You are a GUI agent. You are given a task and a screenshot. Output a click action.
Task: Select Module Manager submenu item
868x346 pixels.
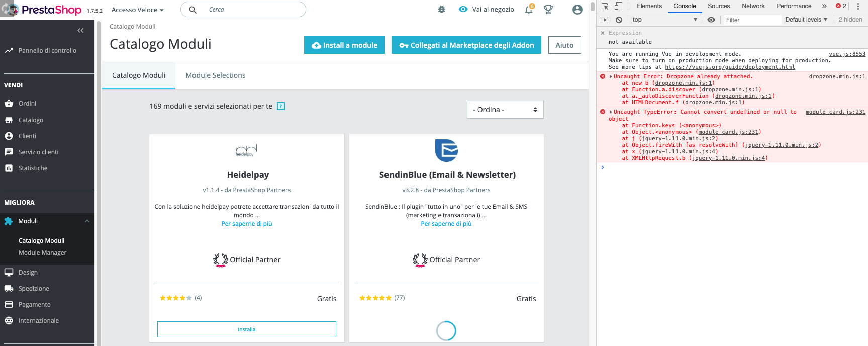43,253
